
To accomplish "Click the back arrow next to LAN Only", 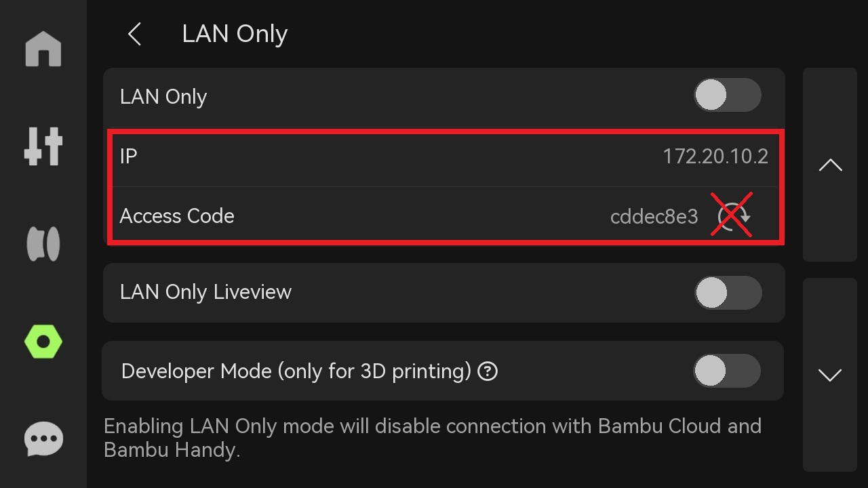I will pos(135,34).
